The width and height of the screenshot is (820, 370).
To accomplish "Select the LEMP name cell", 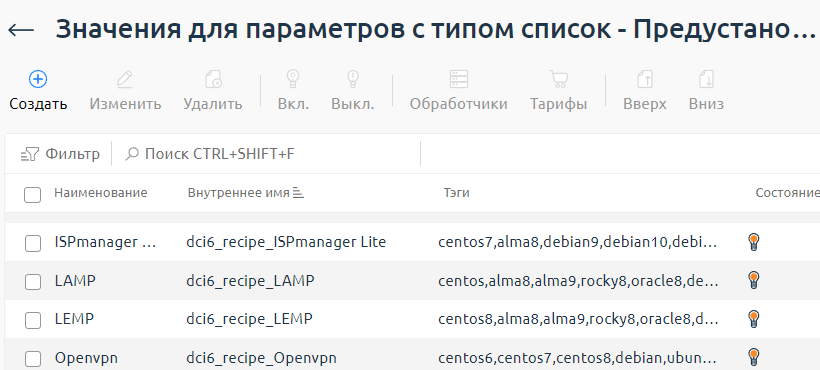I will click(x=74, y=319).
